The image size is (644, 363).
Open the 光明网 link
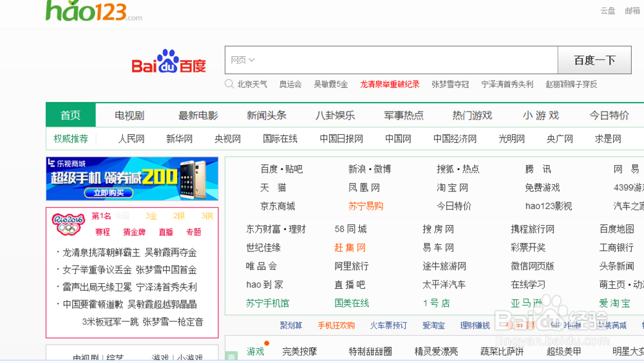coord(512,139)
